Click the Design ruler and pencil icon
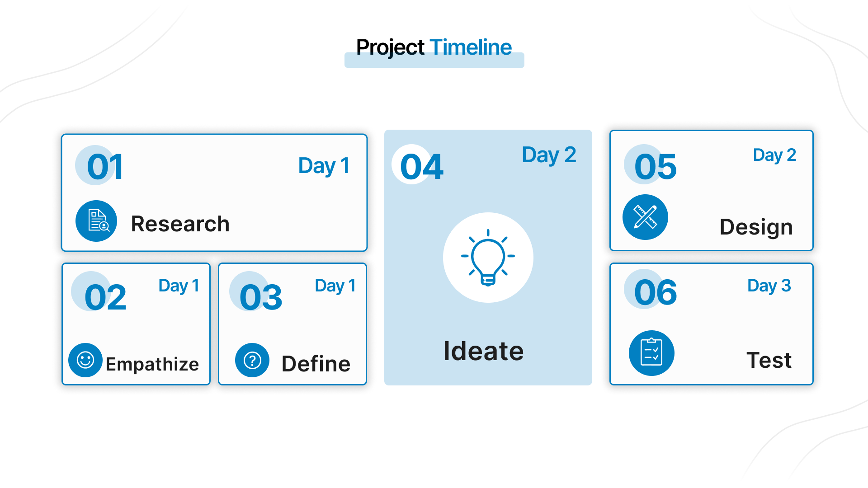This screenshot has height=488, width=868. tap(645, 217)
